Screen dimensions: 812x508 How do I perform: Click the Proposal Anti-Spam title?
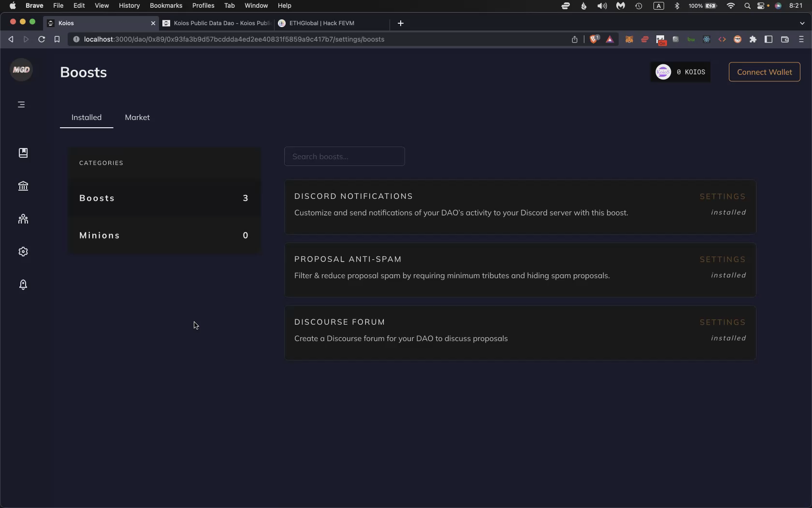pos(348,259)
